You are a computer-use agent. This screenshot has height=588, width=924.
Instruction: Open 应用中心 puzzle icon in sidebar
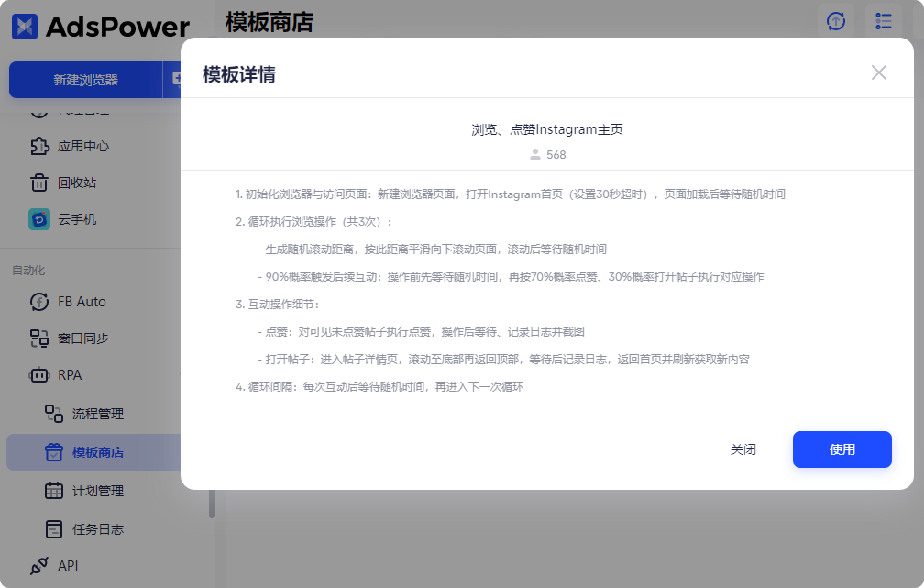click(39, 146)
